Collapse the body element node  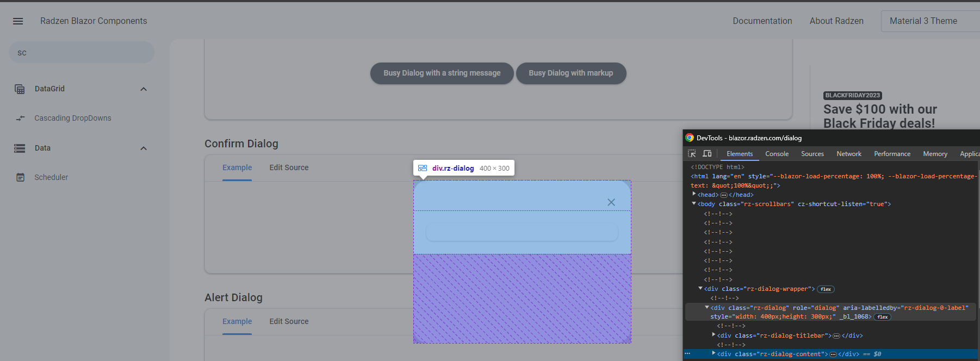[x=694, y=204]
